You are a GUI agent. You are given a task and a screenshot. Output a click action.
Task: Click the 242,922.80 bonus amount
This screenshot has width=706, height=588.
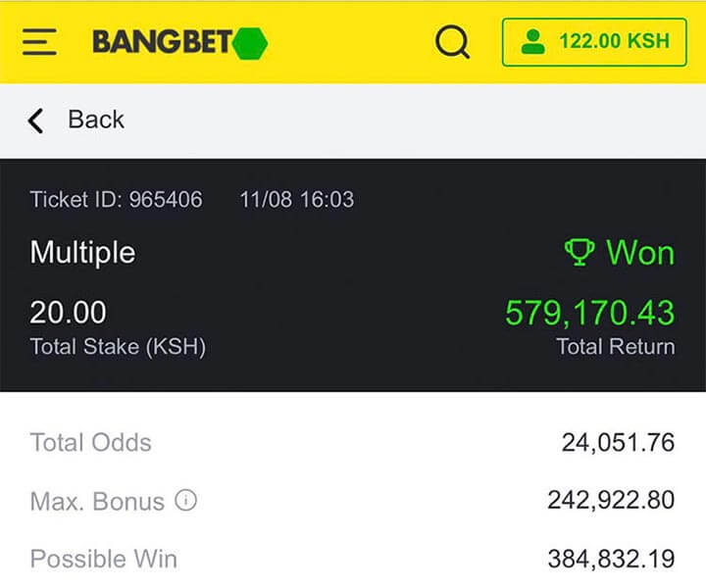point(611,501)
